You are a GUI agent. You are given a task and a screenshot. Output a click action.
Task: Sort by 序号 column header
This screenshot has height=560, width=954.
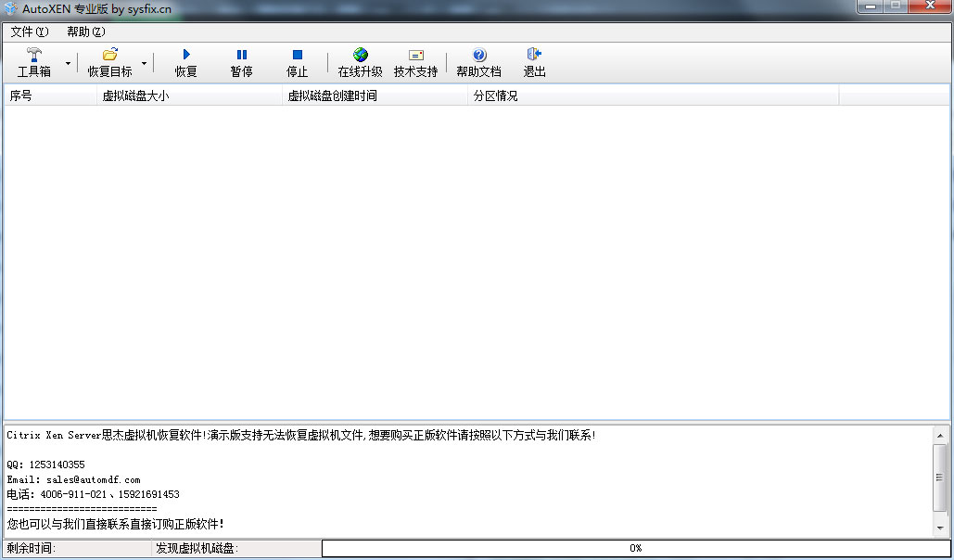(50, 95)
